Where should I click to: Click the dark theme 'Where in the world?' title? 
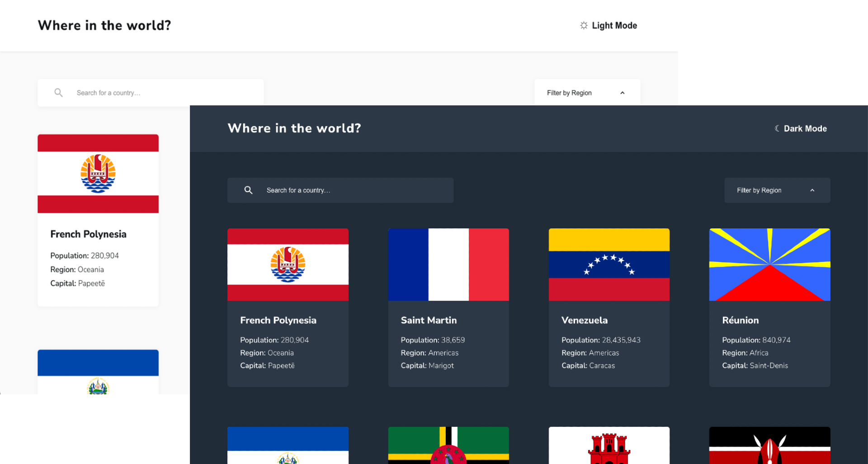tap(294, 128)
